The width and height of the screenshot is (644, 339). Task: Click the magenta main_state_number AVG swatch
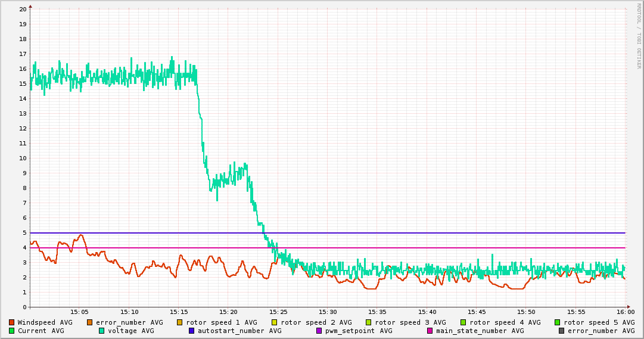pyautogui.click(x=430, y=331)
